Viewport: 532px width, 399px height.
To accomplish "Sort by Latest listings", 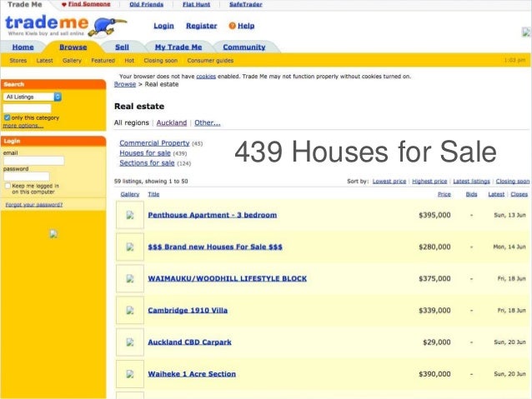I will pos(472,182).
